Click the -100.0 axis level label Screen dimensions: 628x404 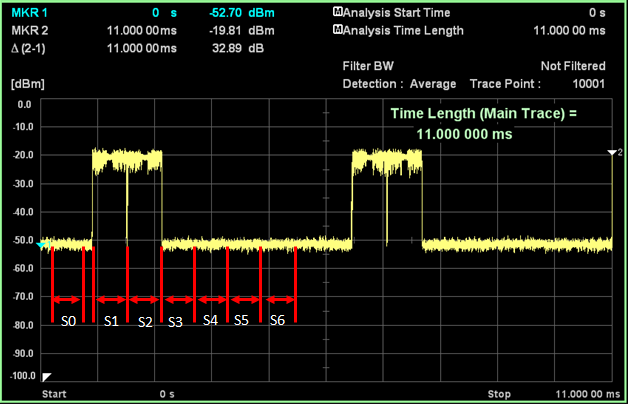click(23, 376)
